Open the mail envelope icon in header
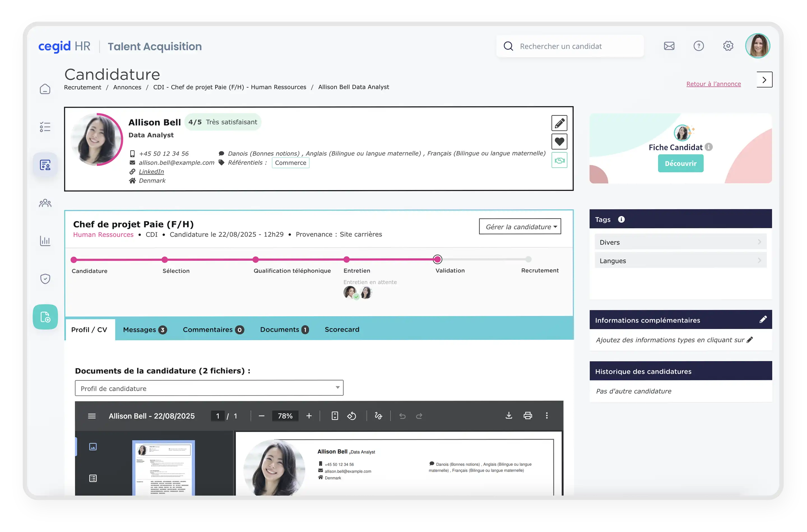Screen dimensions: 807x532 pos(669,46)
